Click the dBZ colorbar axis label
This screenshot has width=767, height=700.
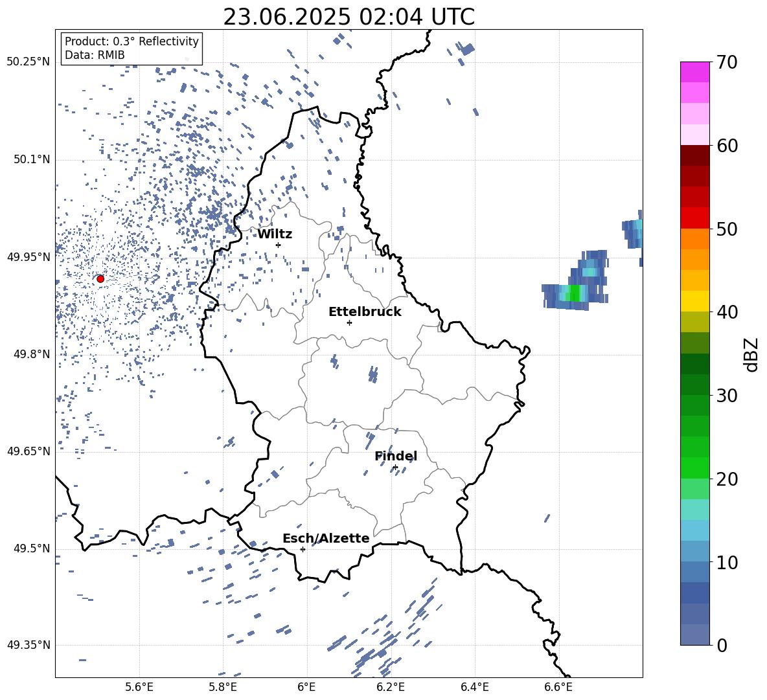751,354
